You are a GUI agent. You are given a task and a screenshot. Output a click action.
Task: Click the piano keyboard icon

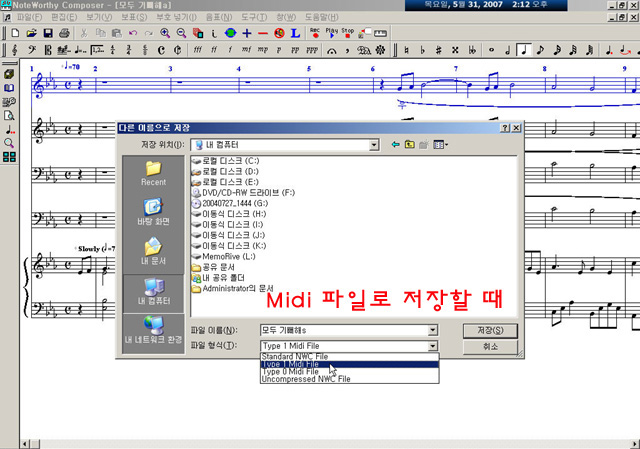point(380,33)
